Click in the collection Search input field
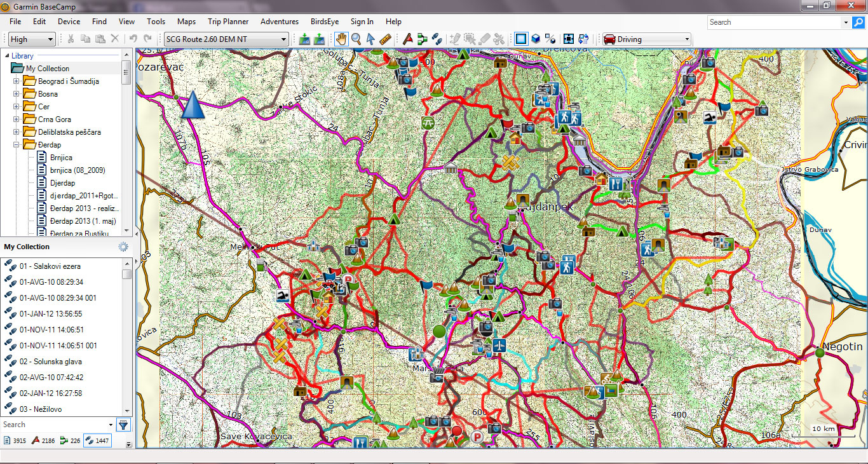Viewport: 868px width, 464px height. (53, 425)
